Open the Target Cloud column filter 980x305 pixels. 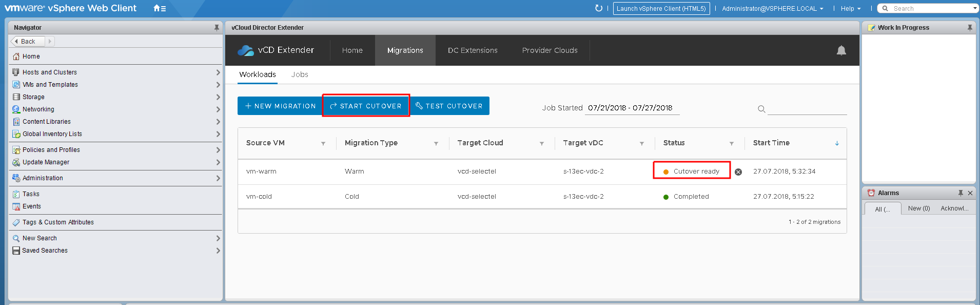point(542,144)
